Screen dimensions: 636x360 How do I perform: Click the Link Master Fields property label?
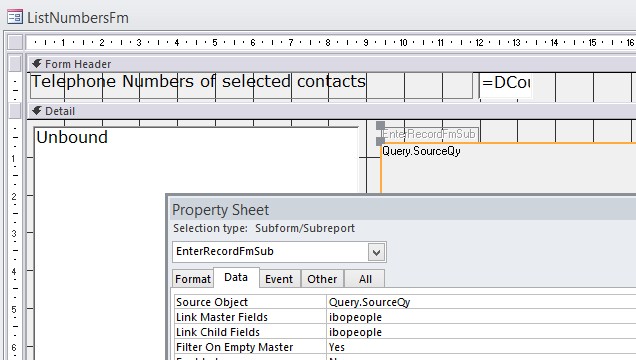(x=250, y=317)
